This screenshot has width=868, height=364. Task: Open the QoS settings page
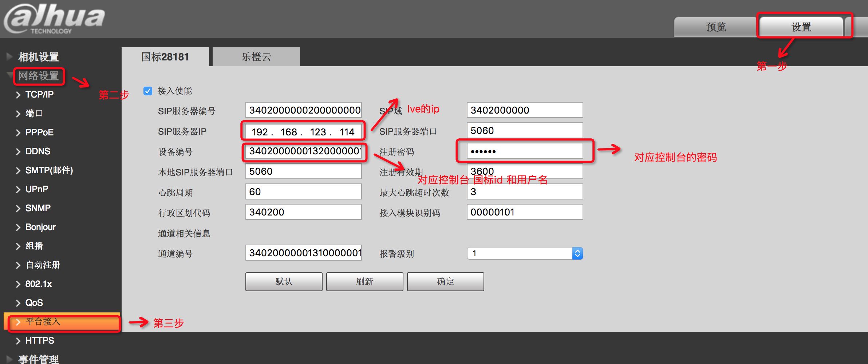point(34,303)
